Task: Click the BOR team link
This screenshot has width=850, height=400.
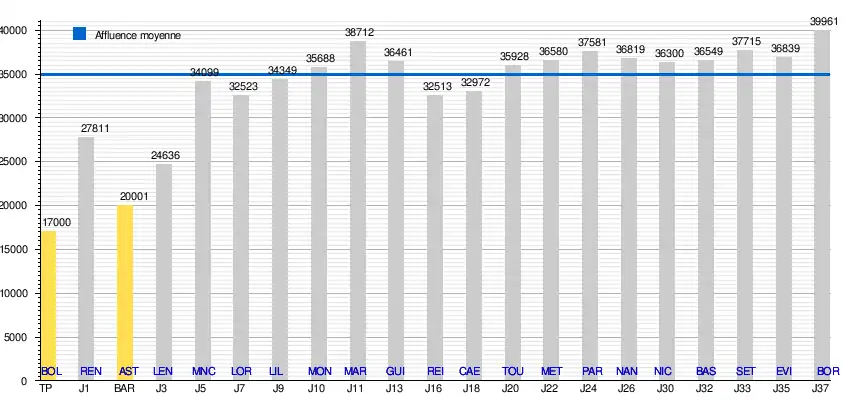Action: (x=827, y=371)
